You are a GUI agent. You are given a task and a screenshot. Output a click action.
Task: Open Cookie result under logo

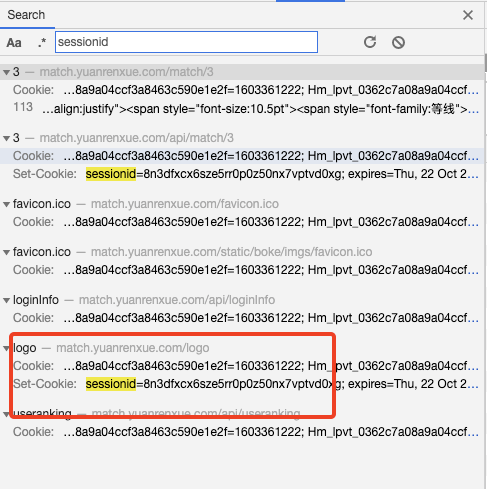[x=242, y=366]
